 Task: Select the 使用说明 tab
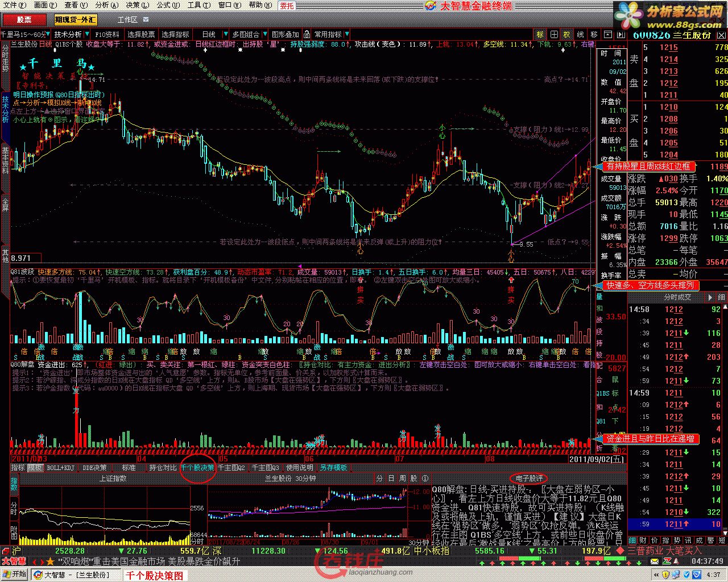[299, 468]
